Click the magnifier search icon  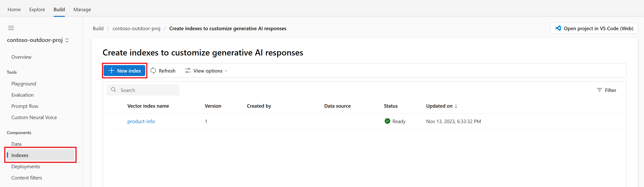(x=113, y=90)
